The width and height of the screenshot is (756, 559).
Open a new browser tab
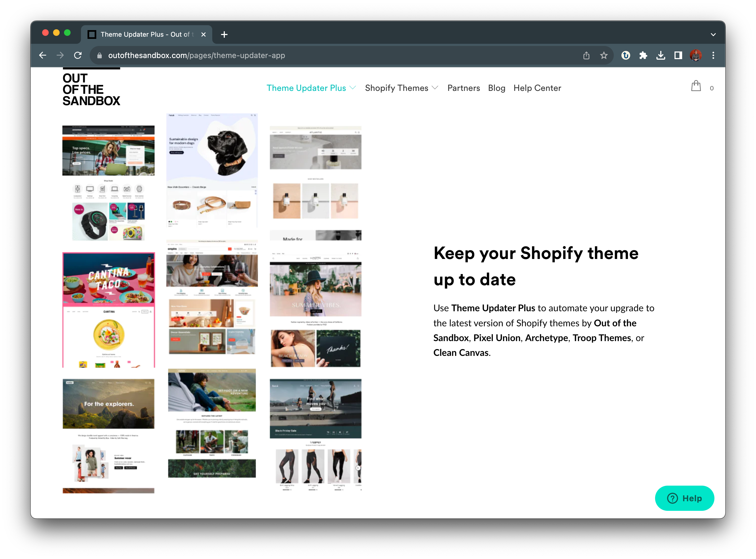[x=224, y=34]
